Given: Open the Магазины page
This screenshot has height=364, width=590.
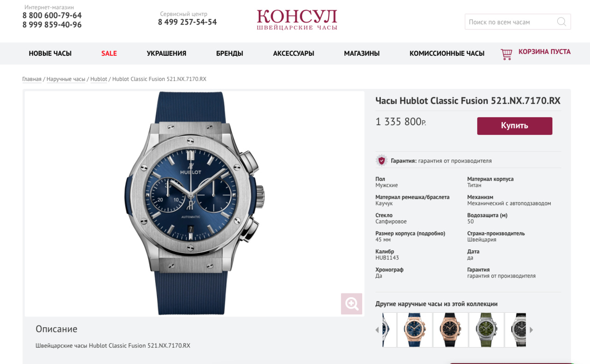Looking at the screenshot, I should [x=362, y=53].
